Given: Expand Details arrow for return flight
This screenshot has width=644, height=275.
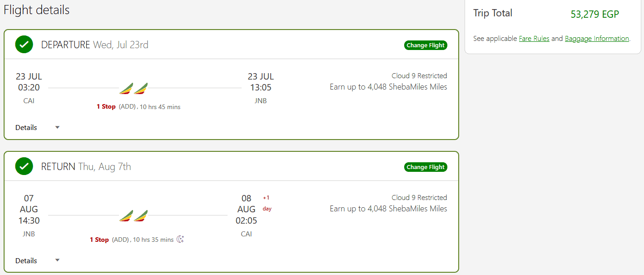Looking at the screenshot, I should 57,260.
